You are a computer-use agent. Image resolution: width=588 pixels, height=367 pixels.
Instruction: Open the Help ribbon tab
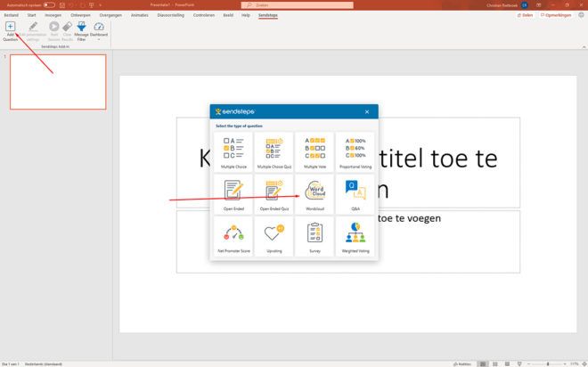[x=246, y=15]
